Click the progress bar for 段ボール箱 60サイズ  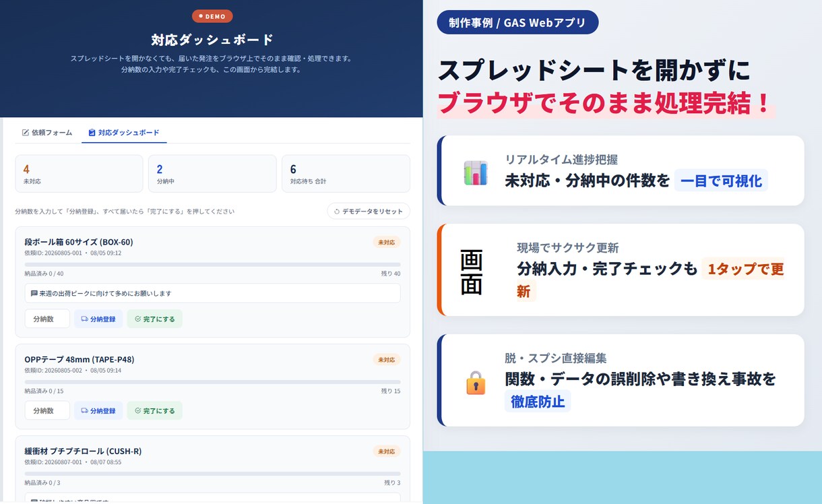(212, 265)
